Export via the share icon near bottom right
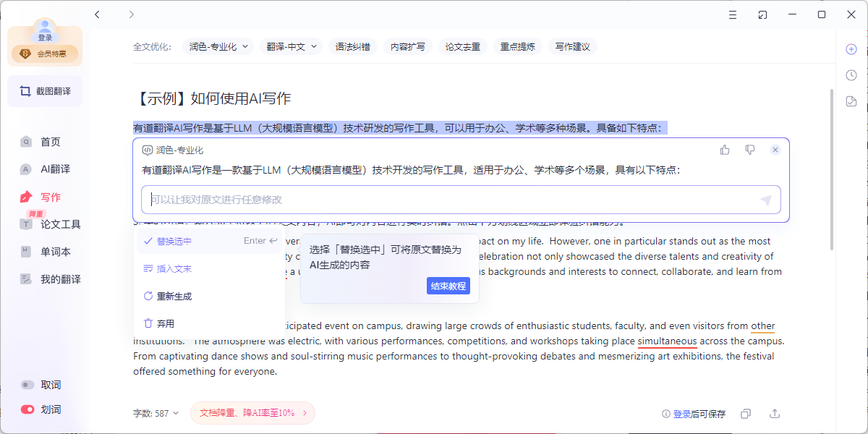The height and width of the screenshot is (434, 868). (775, 413)
